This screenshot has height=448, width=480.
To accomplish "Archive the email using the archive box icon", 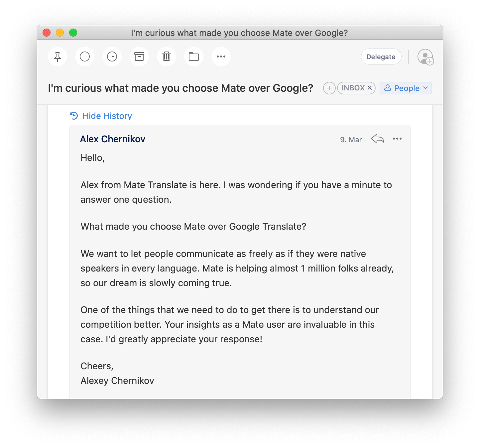I will 139,56.
